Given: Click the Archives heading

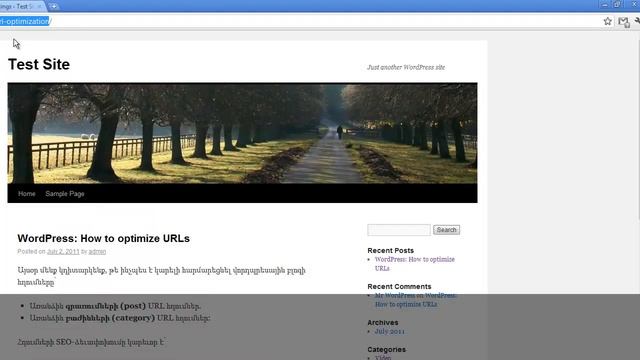Looking at the screenshot, I should coord(382,322).
